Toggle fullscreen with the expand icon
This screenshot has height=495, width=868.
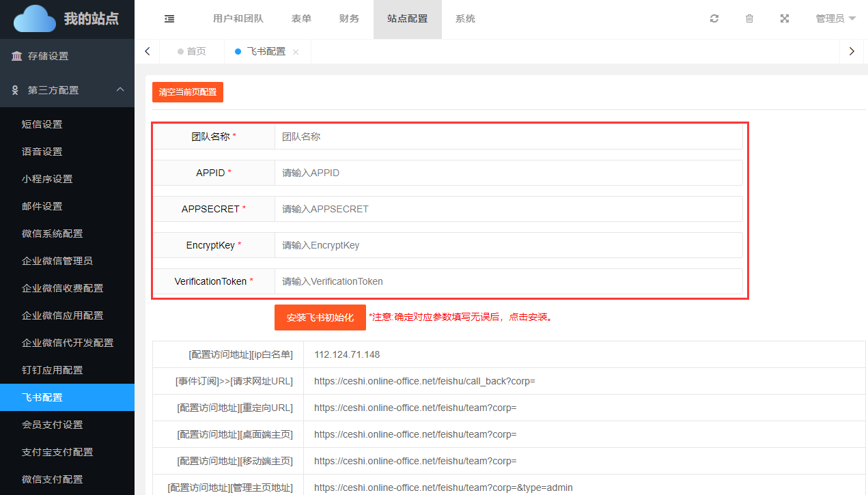[x=785, y=19]
